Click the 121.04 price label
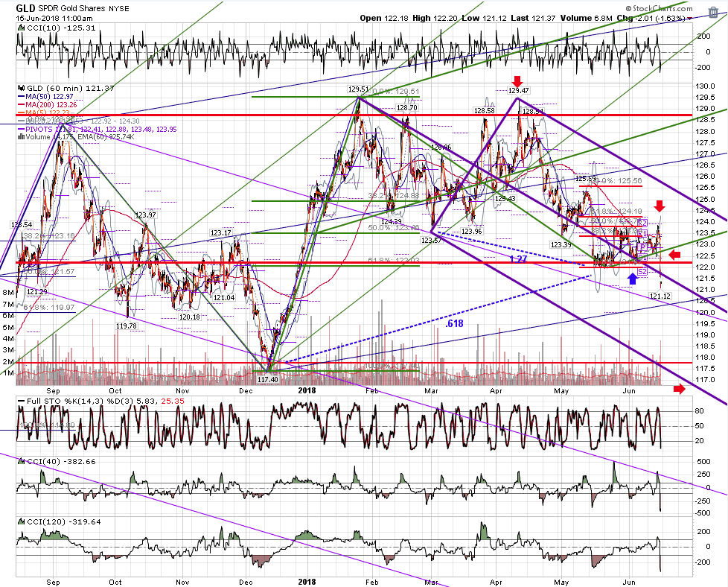Image resolution: width=728 pixels, height=587 pixels. tap(224, 298)
